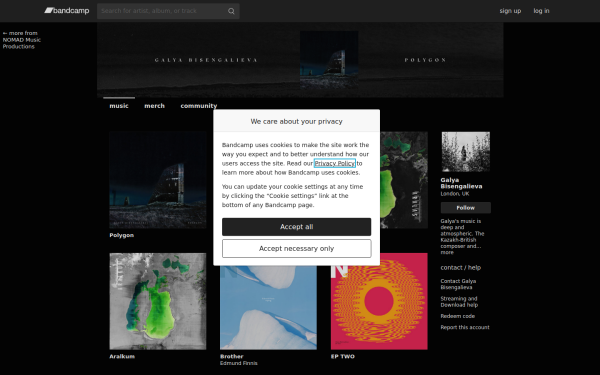The height and width of the screenshot is (375, 600).
Task: Click the Brother album title
Action: pos(232,357)
